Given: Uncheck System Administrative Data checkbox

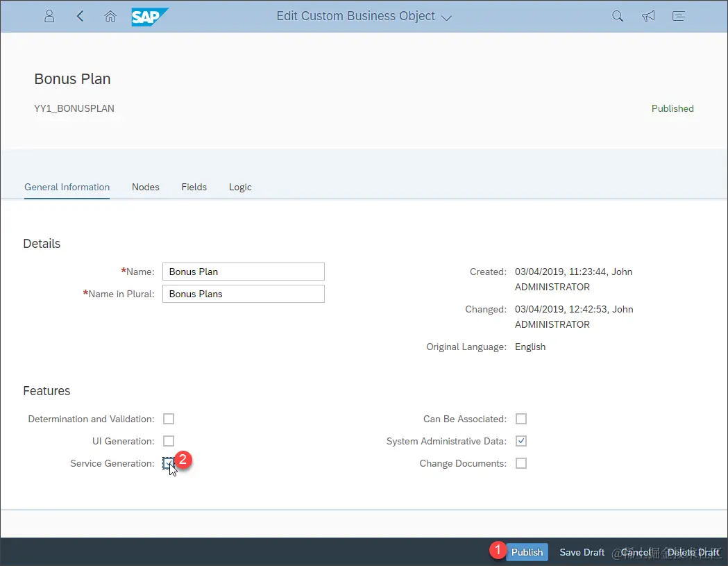Looking at the screenshot, I should point(521,440).
